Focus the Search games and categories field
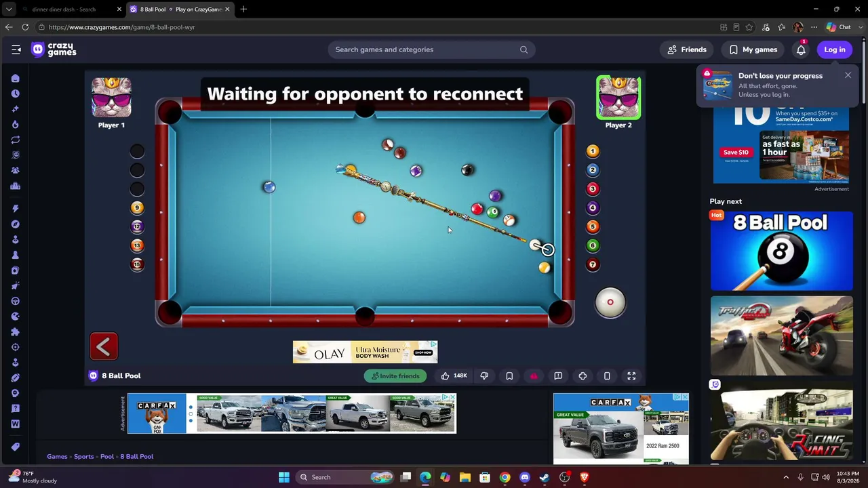 431,49
